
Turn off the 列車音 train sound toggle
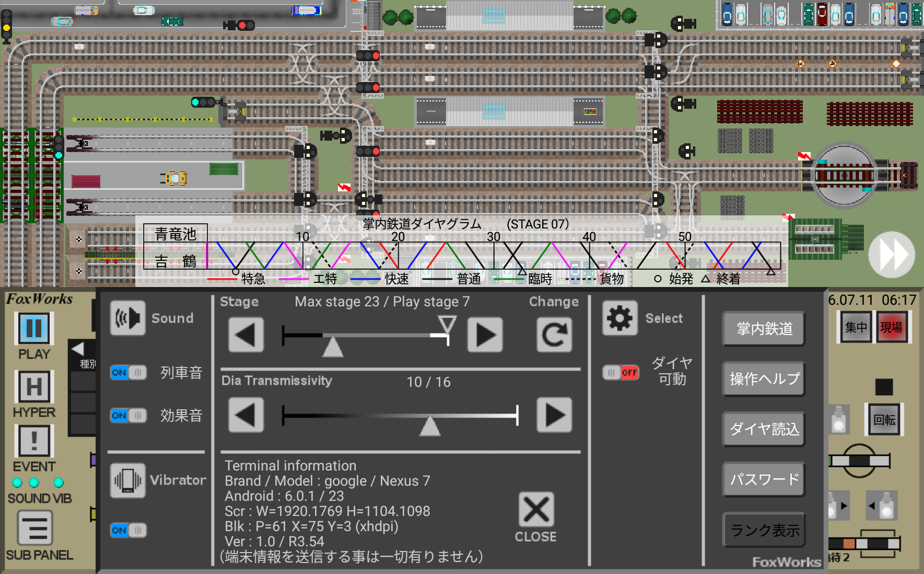click(x=128, y=372)
